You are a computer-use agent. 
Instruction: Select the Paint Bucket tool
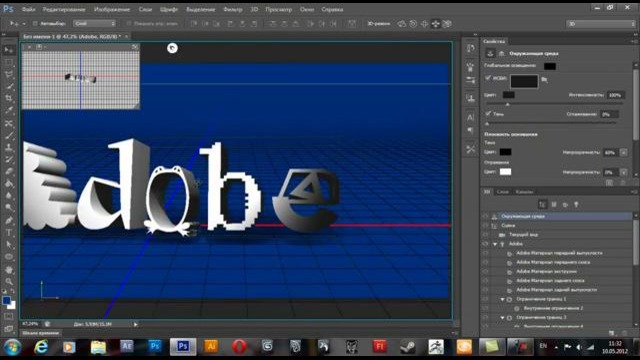pos(9,184)
